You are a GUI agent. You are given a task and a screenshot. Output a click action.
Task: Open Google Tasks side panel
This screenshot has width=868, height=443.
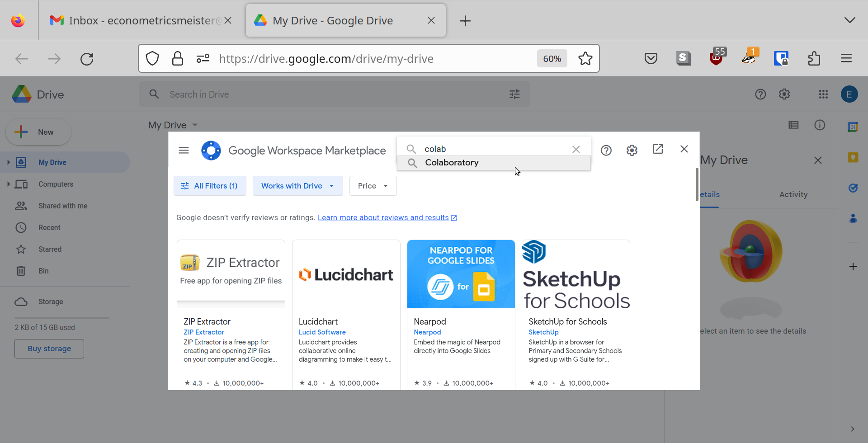pos(853,188)
